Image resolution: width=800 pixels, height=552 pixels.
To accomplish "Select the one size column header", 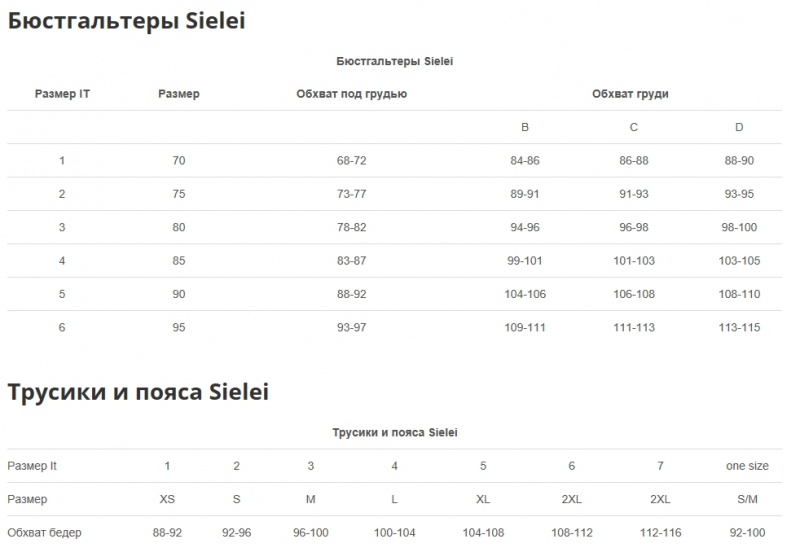I will 747,466.
